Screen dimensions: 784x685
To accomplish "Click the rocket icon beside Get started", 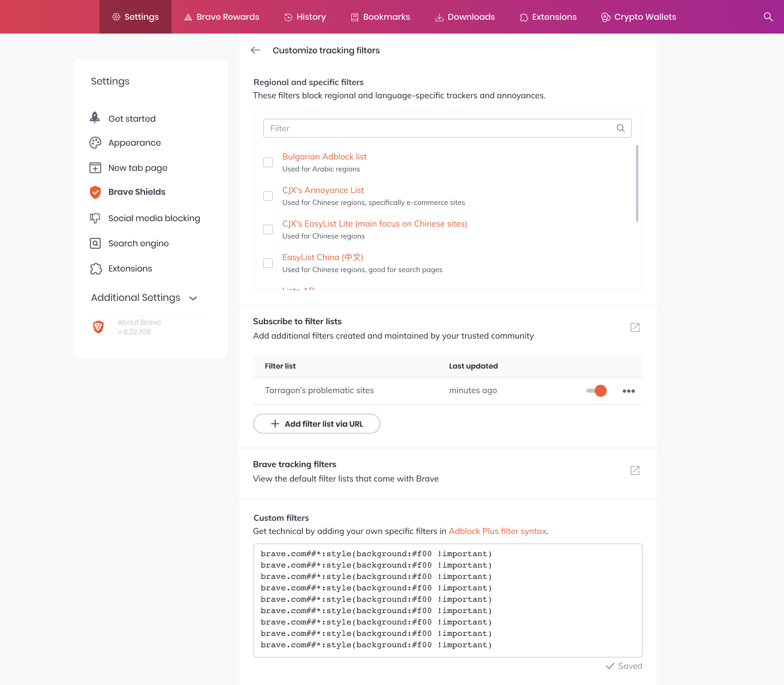I will tap(95, 117).
